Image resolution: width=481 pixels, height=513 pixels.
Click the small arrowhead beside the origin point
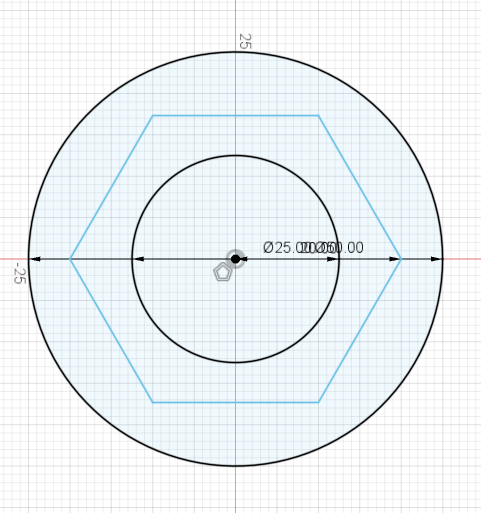tap(244, 259)
